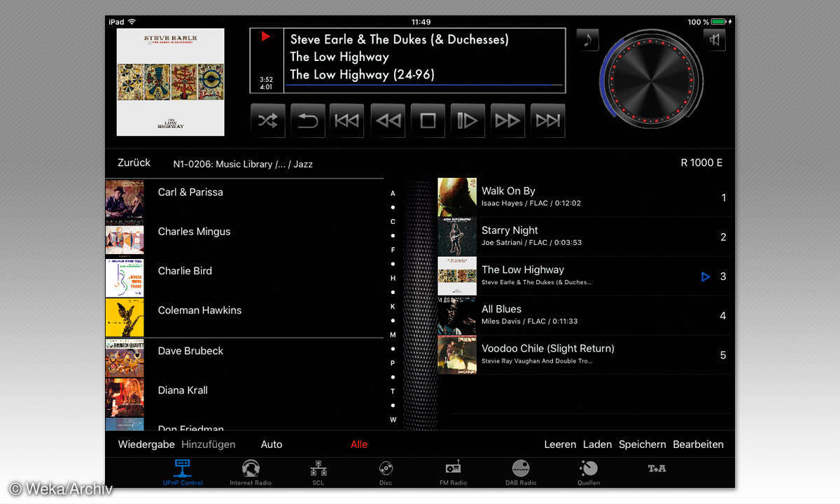Select the Alle filter
The width and height of the screenshot is (840, 504).
pos(359,444)
